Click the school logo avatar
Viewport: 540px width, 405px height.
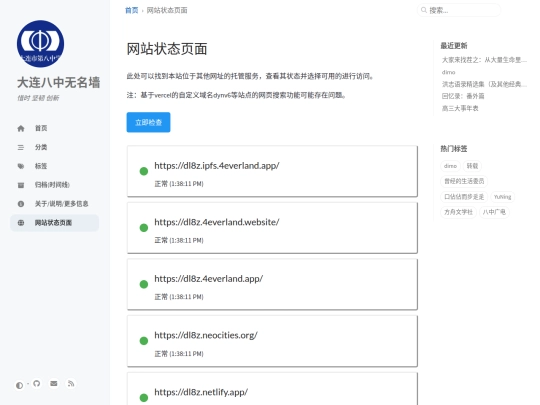pyautogui.click(x=40, y=44)
